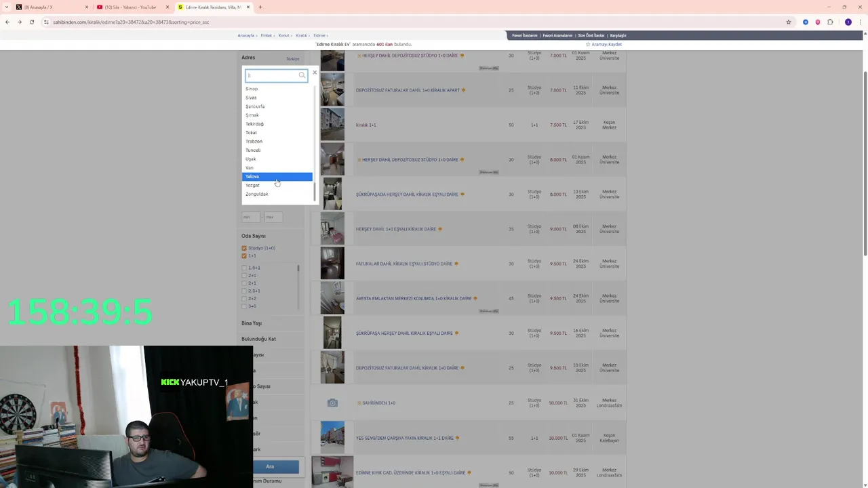Screen dimensions: 868x488
Task: Uncheck the 1+1 room checkbox
Action: click(x=244, y=256)
